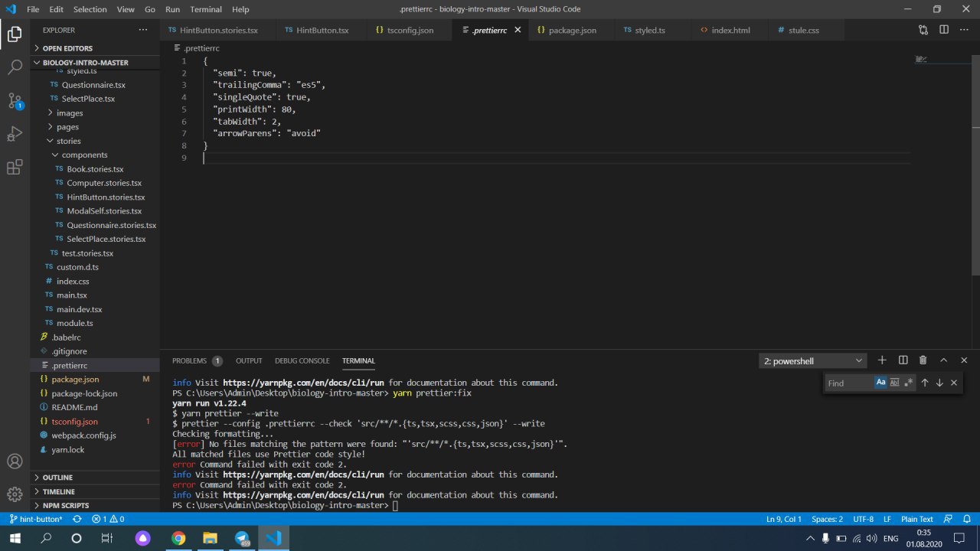
Task: Change indentation via Spaces: 2
Action: tap(827, 519)
